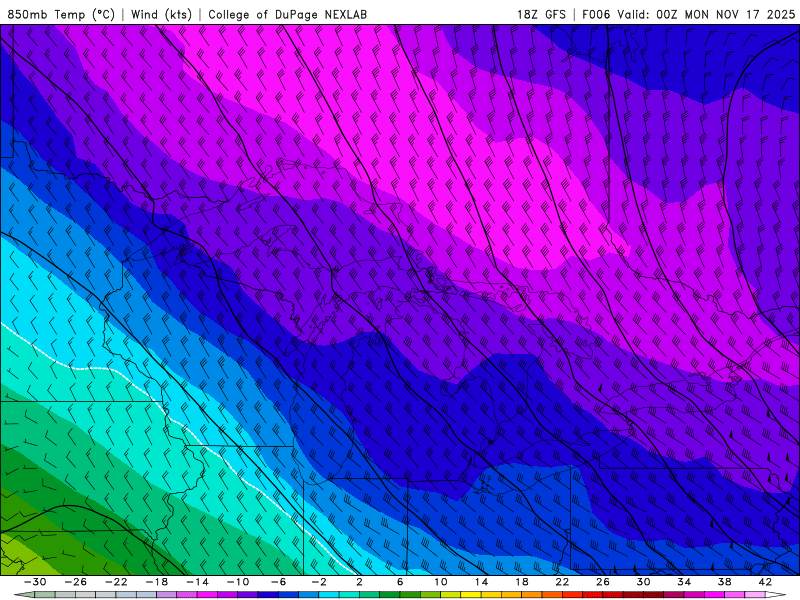Click the cyan swatch below the -2 label
800x600 pixels.
coord(329,594)
